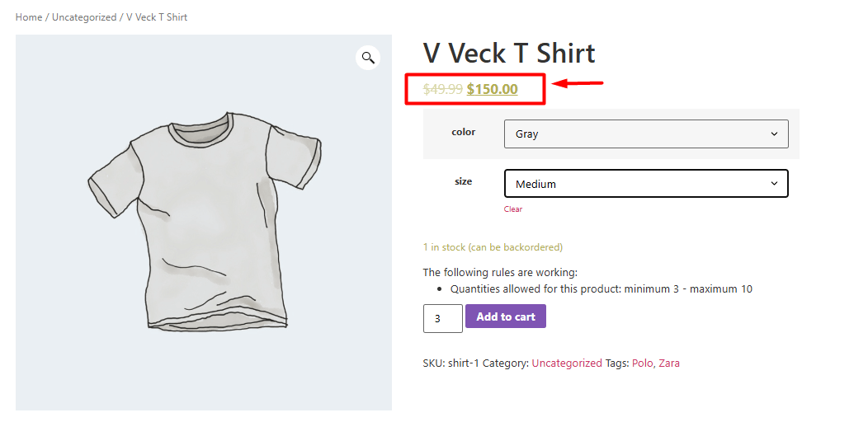
Task: Click the crossed-out $49.99 price
Action: [442, 89]
